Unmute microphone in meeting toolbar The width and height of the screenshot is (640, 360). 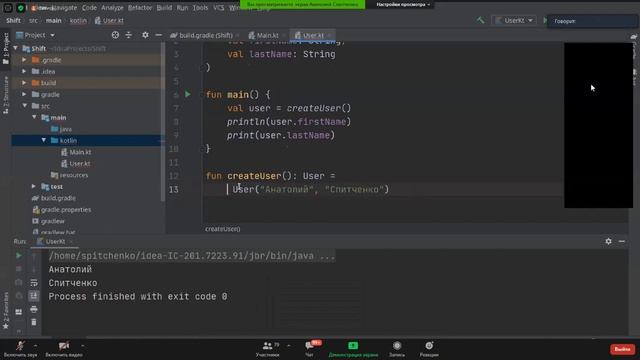pos(20,349)
